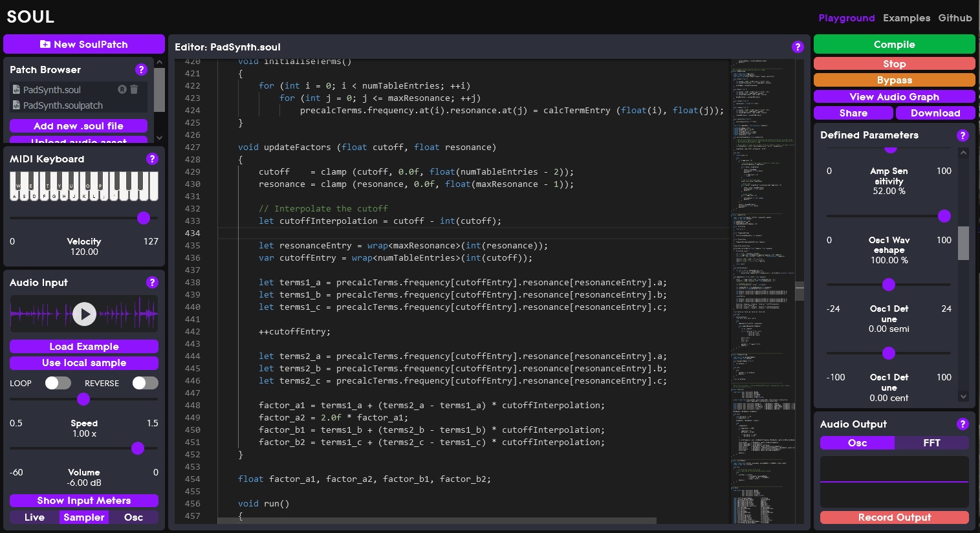This screenshot has width=980, height=533.
Task: Toggle the LOOP switch
Action: [x=58, y=383]
